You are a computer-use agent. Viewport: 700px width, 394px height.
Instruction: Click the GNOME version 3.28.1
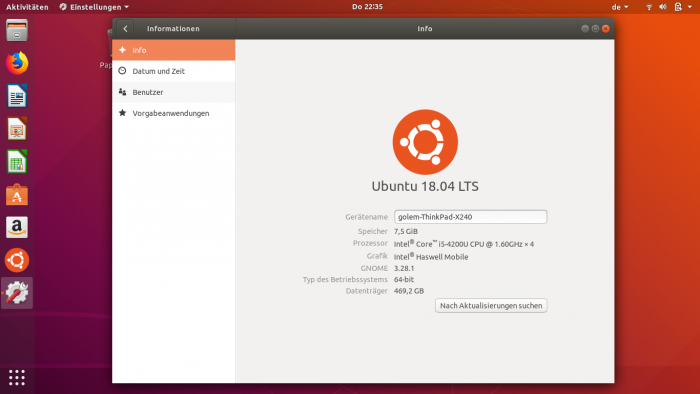tap(404, 268)
